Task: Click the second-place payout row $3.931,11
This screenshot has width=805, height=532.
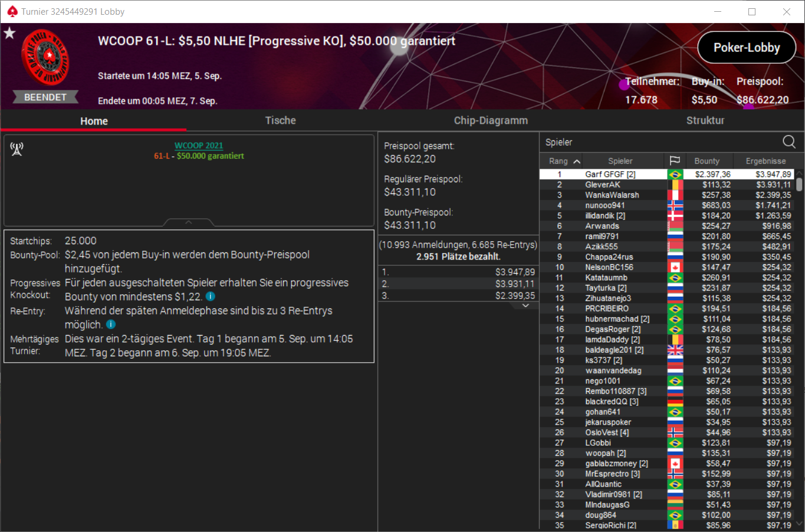Action: click(x=458, y=284)
